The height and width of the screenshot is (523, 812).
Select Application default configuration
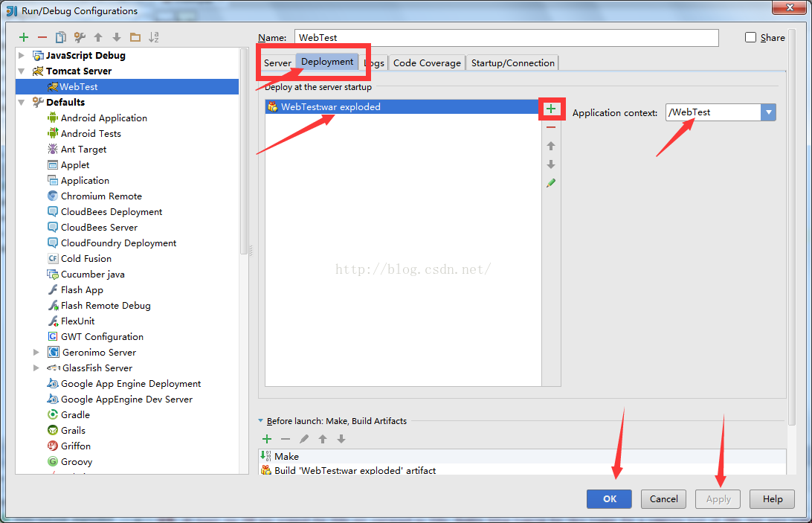click(78, 180)
